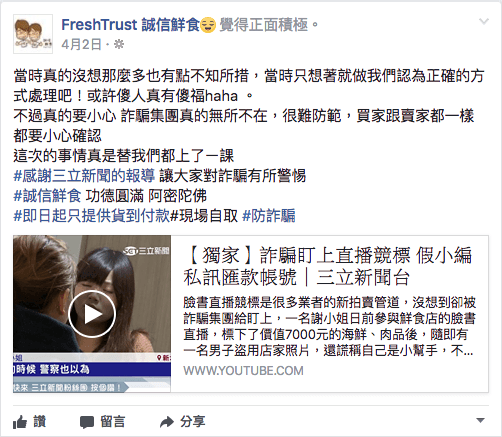Expand the audience selector arrow at bottom right
This screenshot has height=437, width=502.
tap(480, 420)
